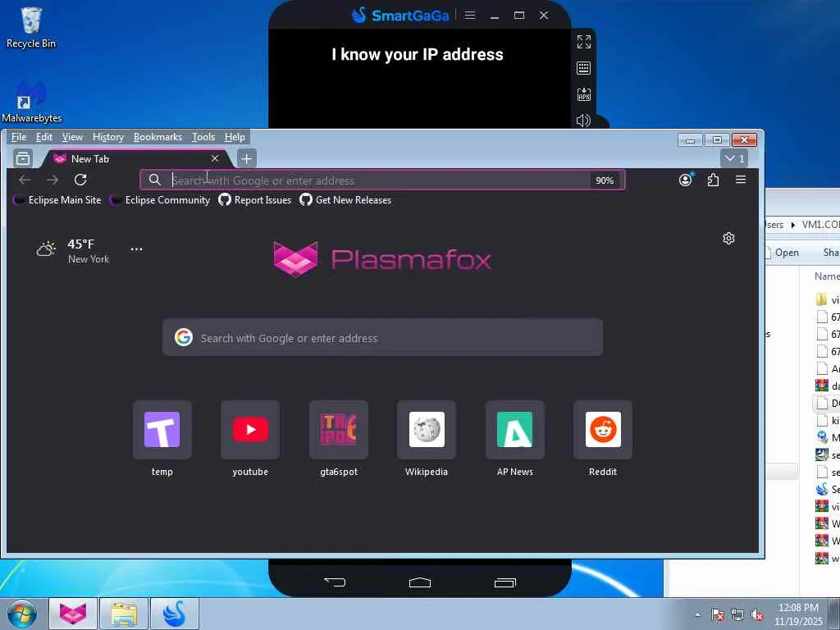This screenshot has width=840, height=630.
Task: Expand the list all tabs dropdown
Action: [734, 158]
